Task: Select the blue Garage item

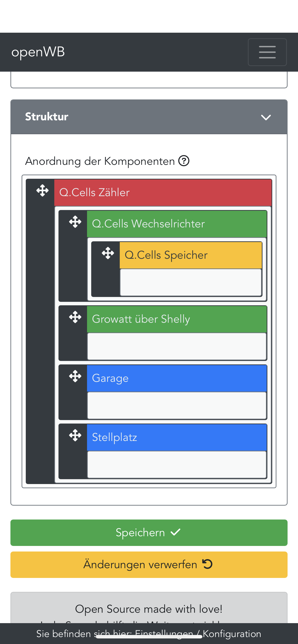Action: tap(176, 378)
